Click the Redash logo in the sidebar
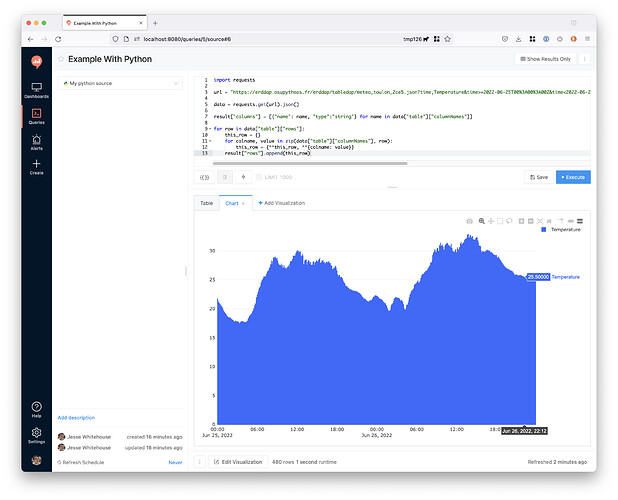618x500 pixels. [37, 61]
